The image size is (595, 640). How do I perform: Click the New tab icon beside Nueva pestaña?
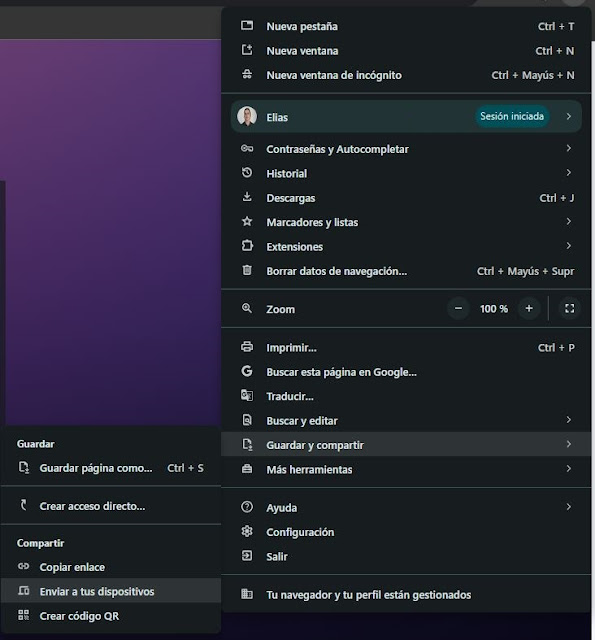247,26
